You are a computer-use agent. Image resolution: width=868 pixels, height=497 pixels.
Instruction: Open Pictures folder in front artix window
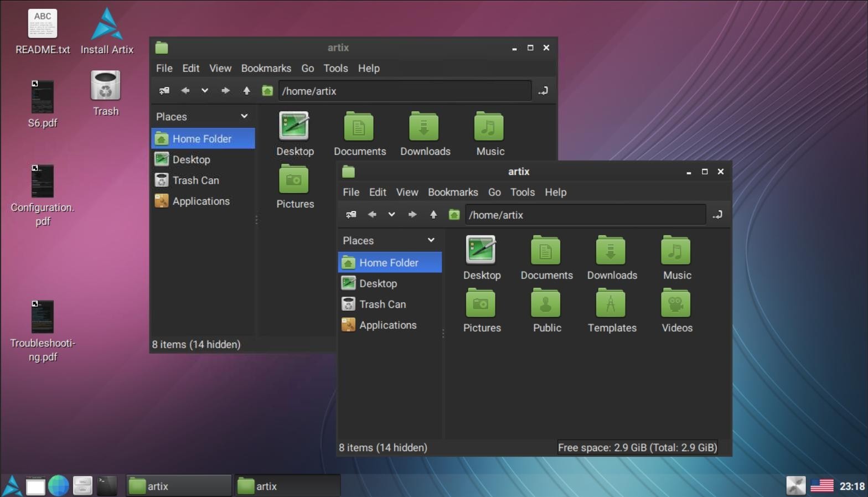482,310
